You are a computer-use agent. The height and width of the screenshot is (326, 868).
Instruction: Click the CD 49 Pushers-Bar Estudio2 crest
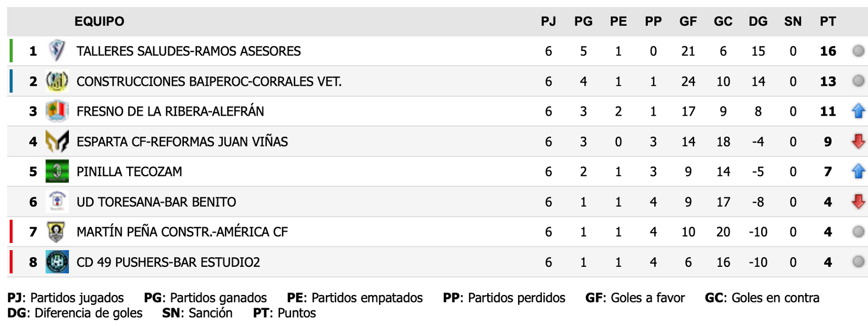pos(57,262)
